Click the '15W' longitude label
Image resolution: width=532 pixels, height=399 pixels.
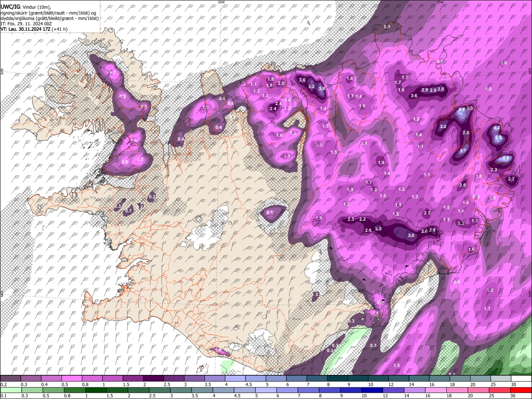(x=440, y=2)
